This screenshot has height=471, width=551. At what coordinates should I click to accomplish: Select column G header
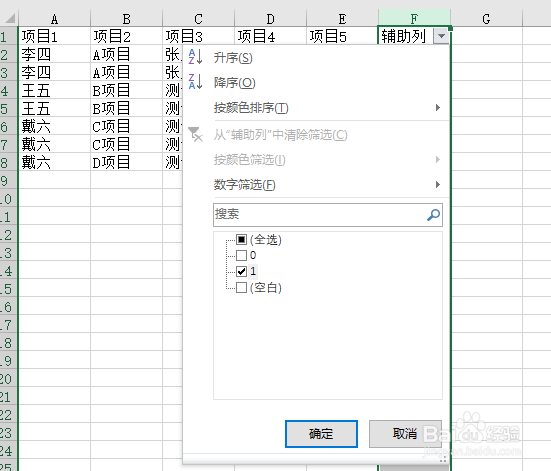(x=486, y=19)
